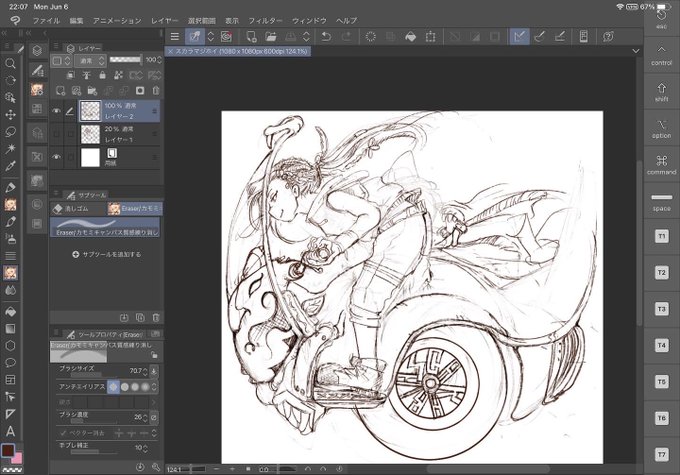Screen dimensions: 680x475
Task: Click the main dark brown color swatch
Action: (7, 451)
